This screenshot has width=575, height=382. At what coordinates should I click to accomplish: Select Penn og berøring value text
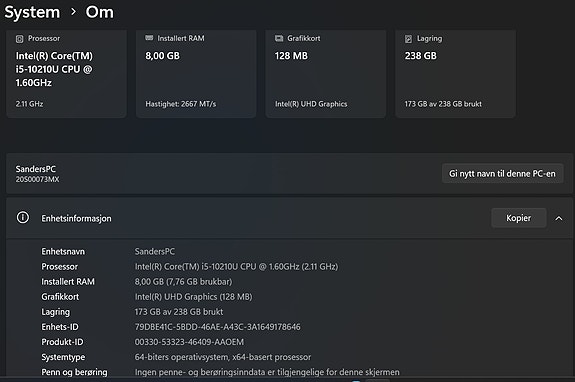click(x=267, y=372)
